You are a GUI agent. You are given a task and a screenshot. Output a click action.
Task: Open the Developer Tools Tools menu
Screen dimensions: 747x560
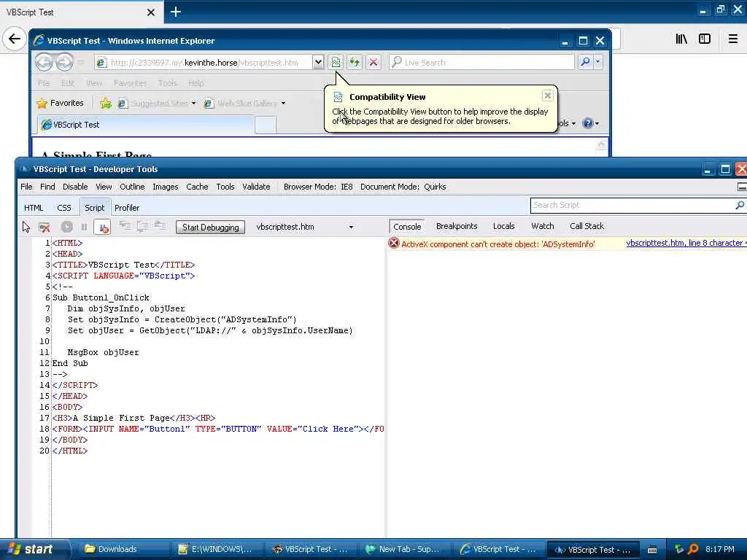click(x=225, y=187)
